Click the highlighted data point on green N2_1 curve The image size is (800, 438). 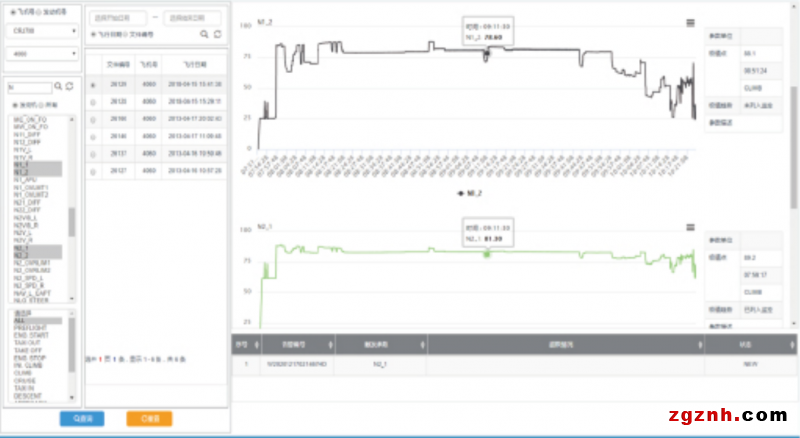487,254
